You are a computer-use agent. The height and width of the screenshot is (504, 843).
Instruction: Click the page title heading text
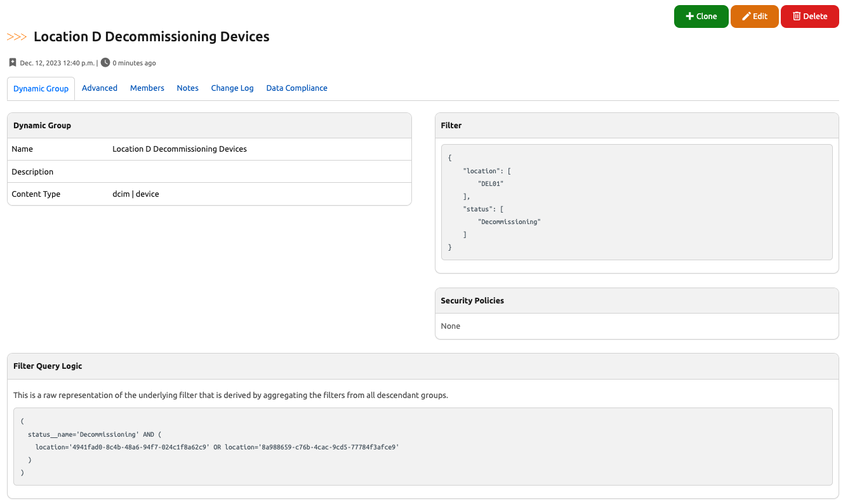(151, 37)
